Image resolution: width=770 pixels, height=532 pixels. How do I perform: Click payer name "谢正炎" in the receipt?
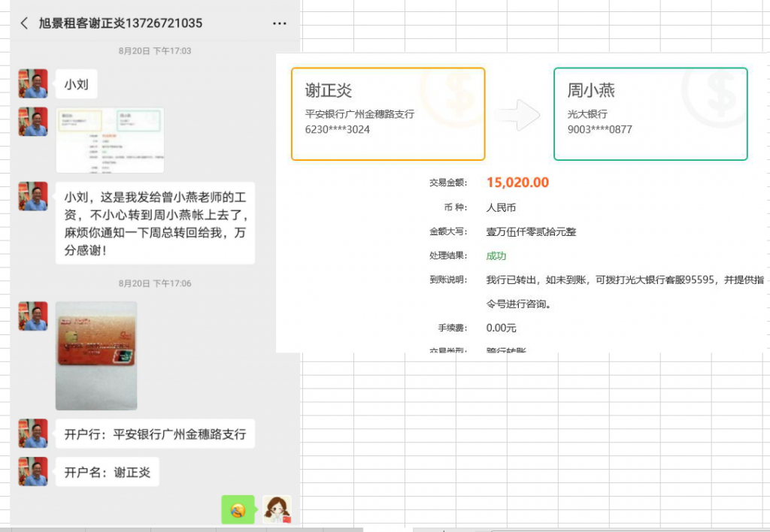[329, 90]
